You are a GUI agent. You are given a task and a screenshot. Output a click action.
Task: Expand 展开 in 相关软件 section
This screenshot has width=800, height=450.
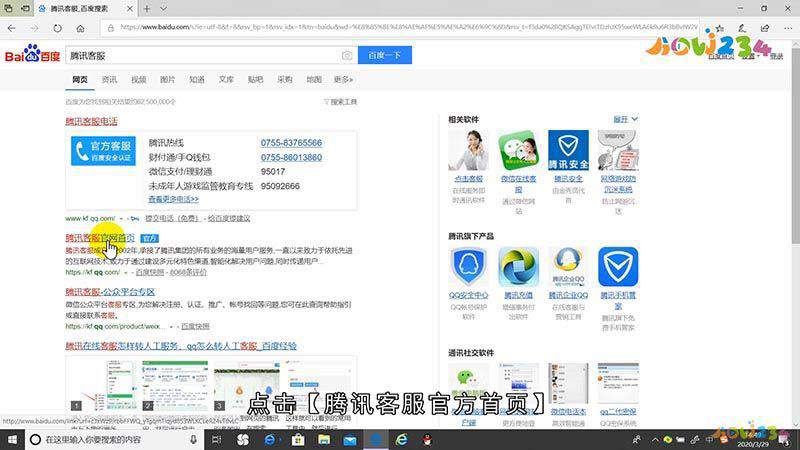(x=626, y=119)
